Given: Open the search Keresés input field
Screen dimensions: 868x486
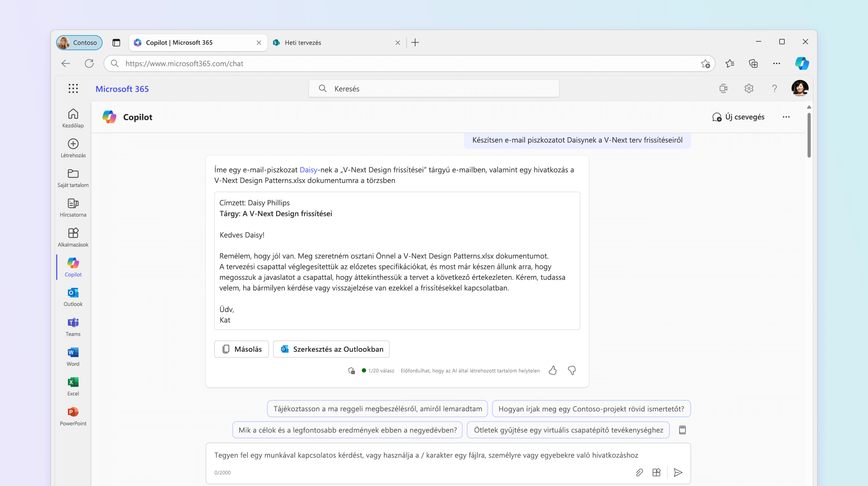Looking at the screenshot, I should (x=433, y=88).
